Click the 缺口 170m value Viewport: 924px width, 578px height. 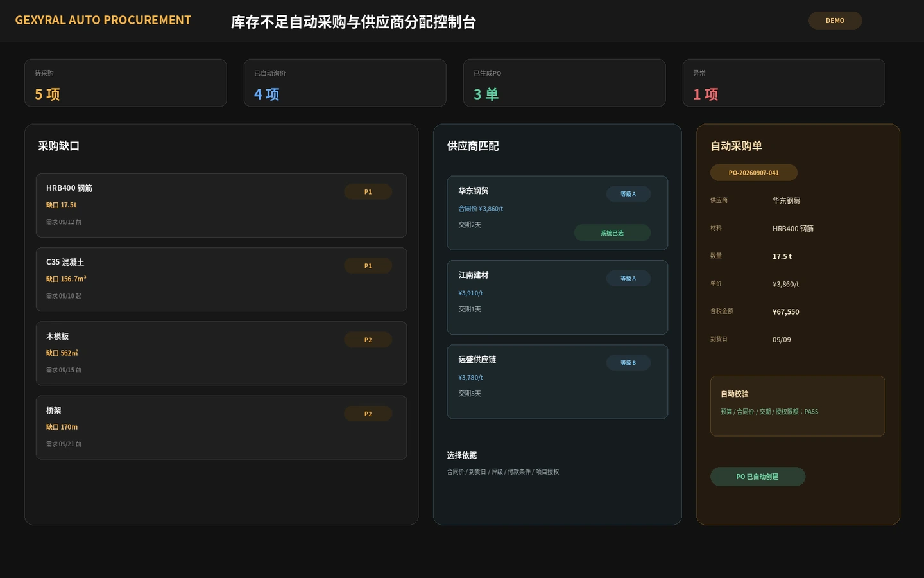[x=62, y=427]
